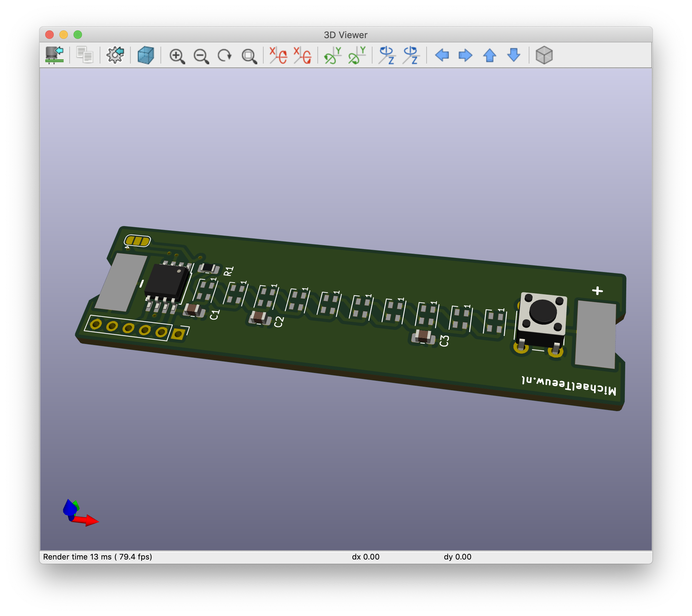Click the push button on the board
Screen dimensions: 692x616
[x=543, y=312]
